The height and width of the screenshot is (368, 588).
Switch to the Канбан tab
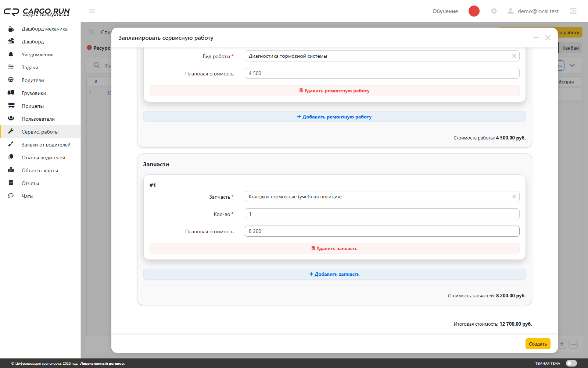pyautogui.click(x=570, y=48)
